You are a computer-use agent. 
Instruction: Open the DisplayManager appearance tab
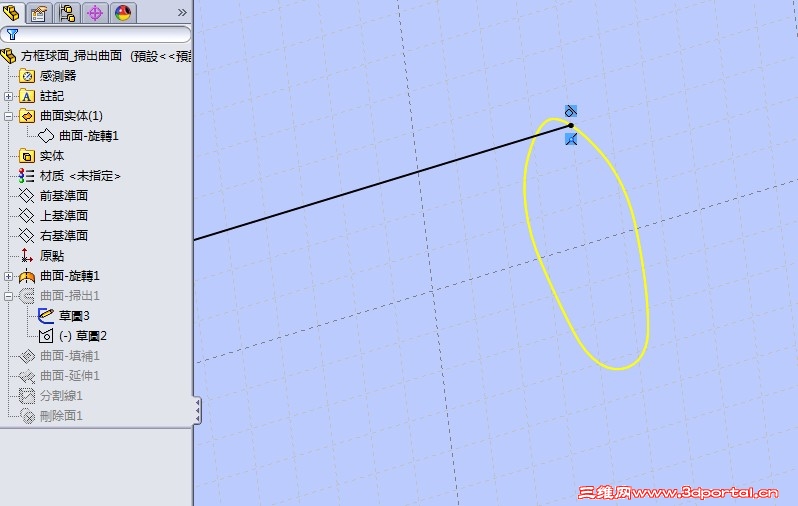[123, 13]
